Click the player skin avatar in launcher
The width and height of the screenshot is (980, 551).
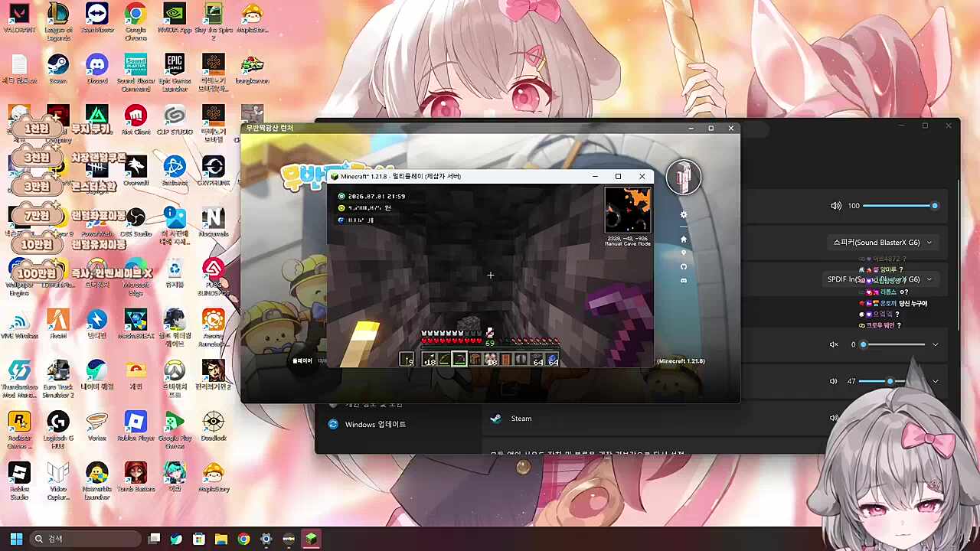(684, 178)
